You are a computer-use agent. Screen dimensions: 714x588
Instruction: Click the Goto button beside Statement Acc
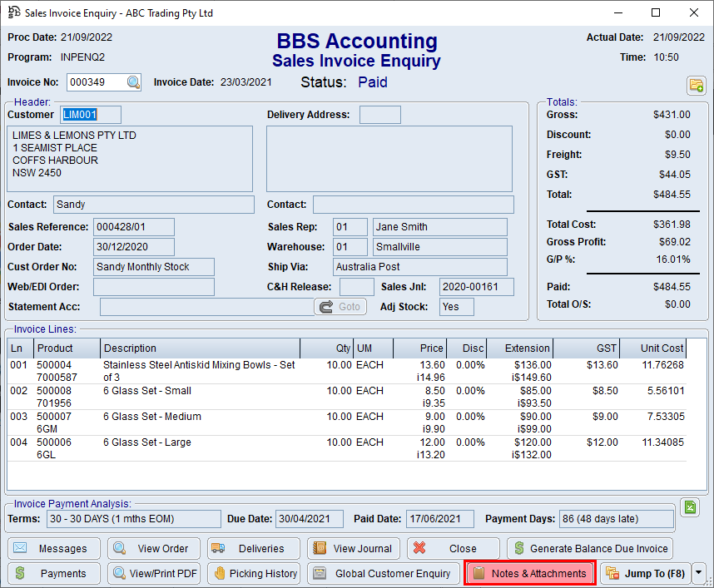tap(340, 306)
